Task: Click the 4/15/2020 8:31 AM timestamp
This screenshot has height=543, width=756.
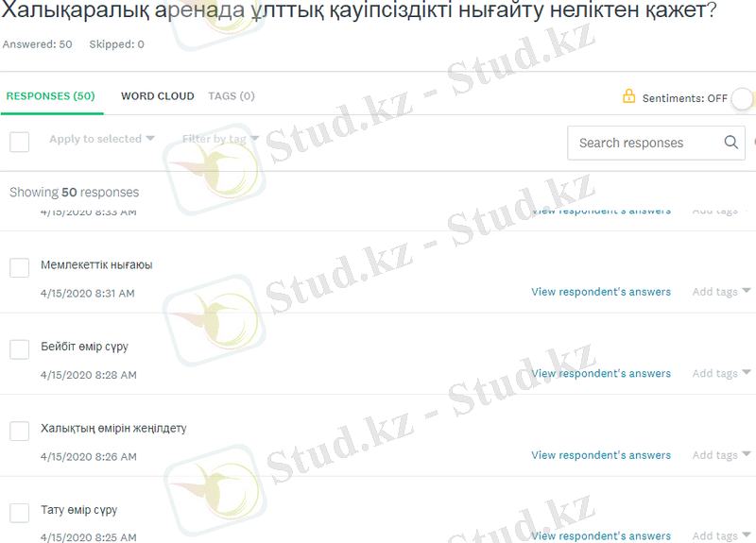Action: coord(87,293)
